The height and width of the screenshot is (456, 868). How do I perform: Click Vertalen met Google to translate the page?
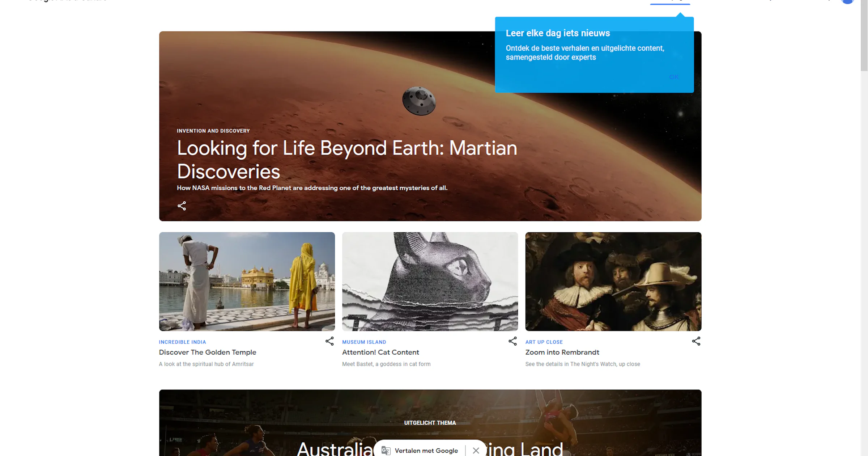(426, 450)
